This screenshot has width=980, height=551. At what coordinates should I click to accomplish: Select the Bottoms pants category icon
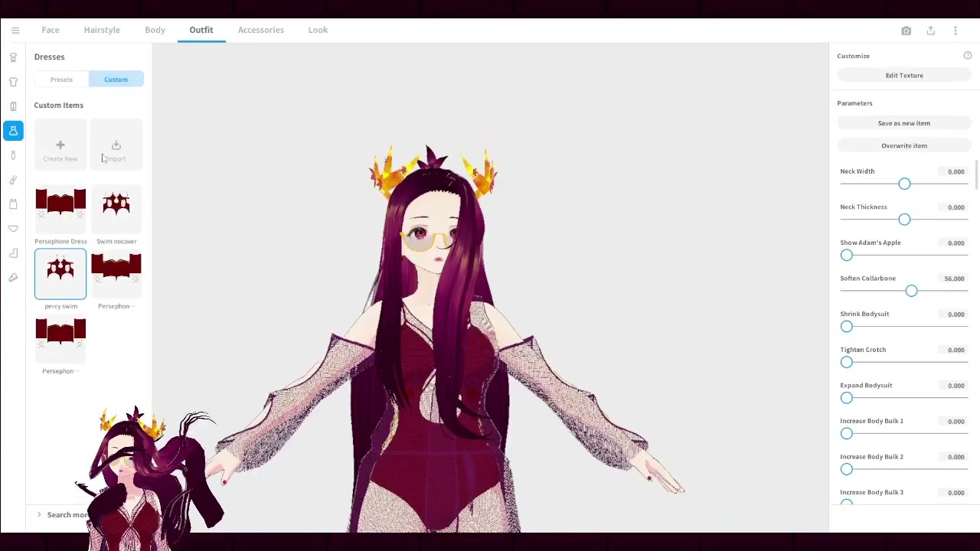coord(13,106)
